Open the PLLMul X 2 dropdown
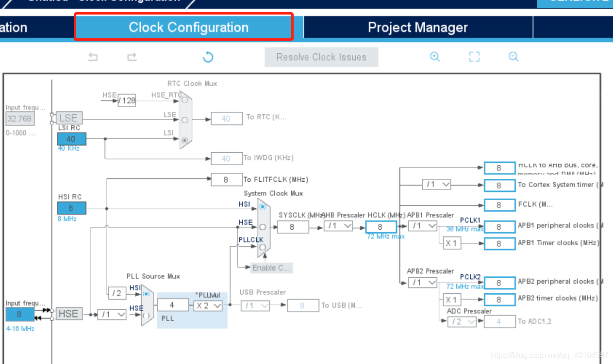This screenshot has height=364, width=613. [208, 305]
